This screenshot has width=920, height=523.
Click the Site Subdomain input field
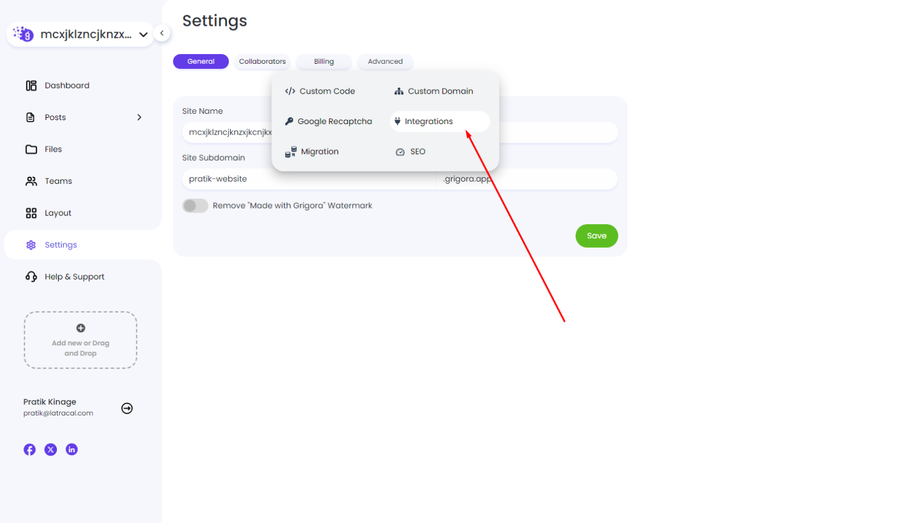[310, 179]
